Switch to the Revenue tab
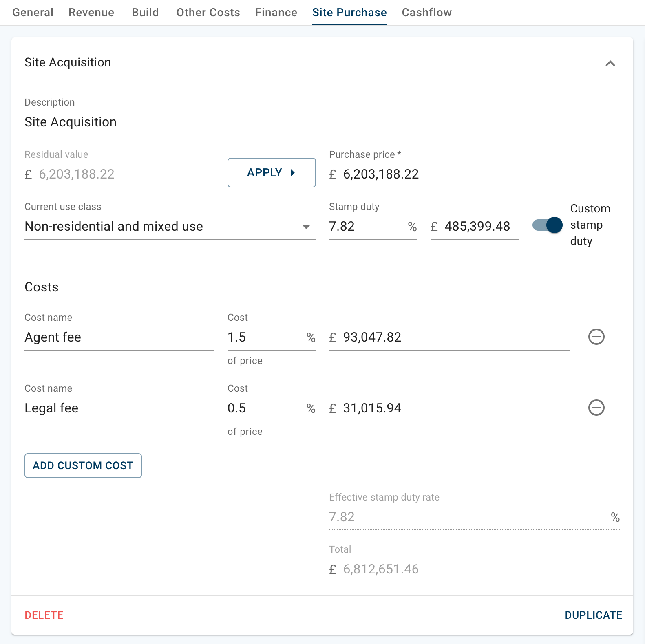This screenshot has width=645, height=644. coord(91,13)
